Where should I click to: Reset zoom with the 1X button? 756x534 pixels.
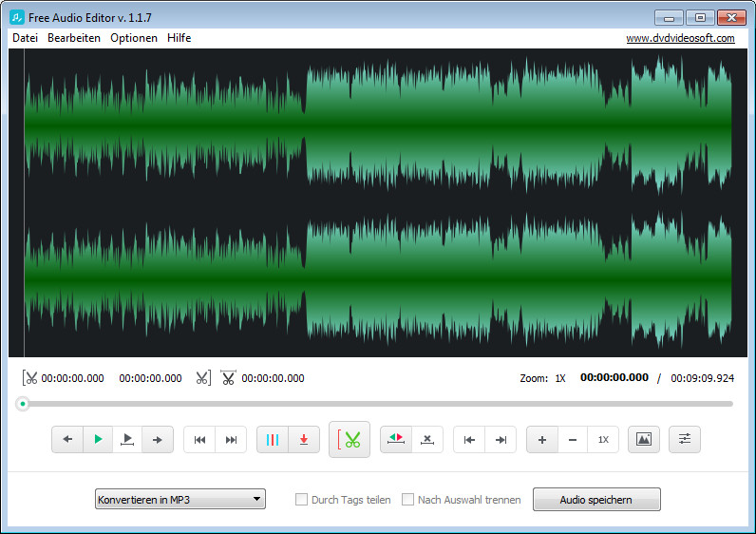coord(603,440)
